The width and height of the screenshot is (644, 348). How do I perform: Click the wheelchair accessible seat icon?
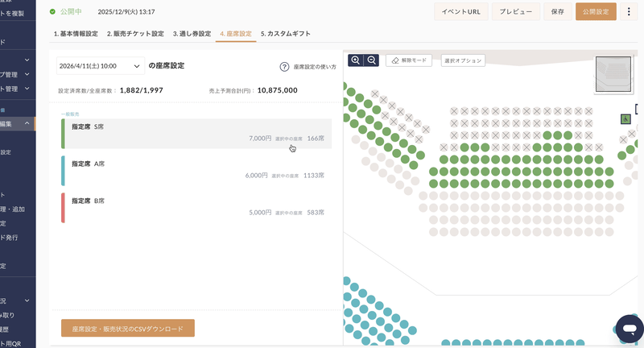point(625,119)
